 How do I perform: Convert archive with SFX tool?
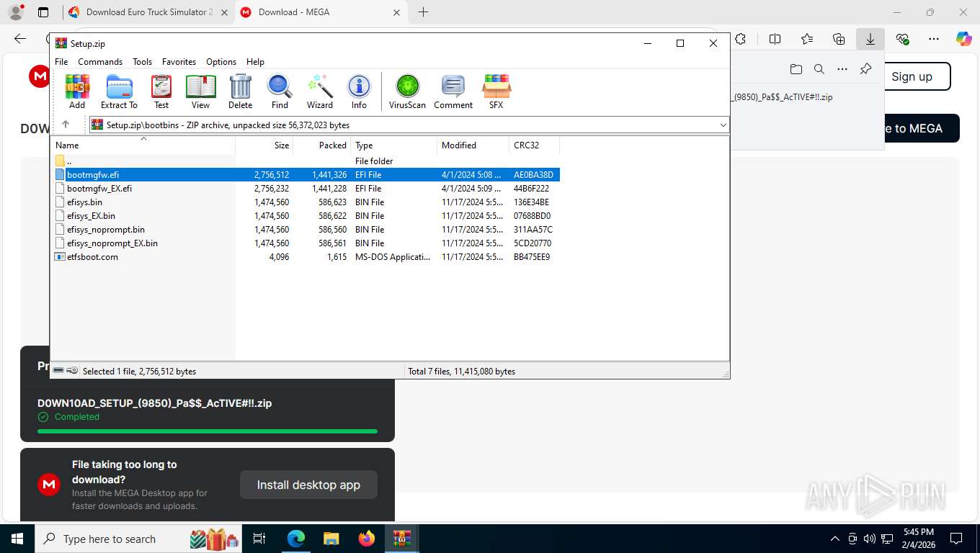[x=496, y=91]
